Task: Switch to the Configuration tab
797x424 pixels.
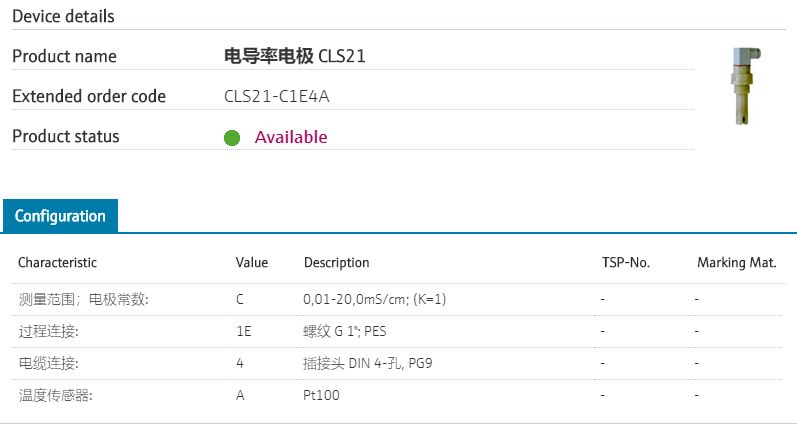Action: tap(60, 216)
